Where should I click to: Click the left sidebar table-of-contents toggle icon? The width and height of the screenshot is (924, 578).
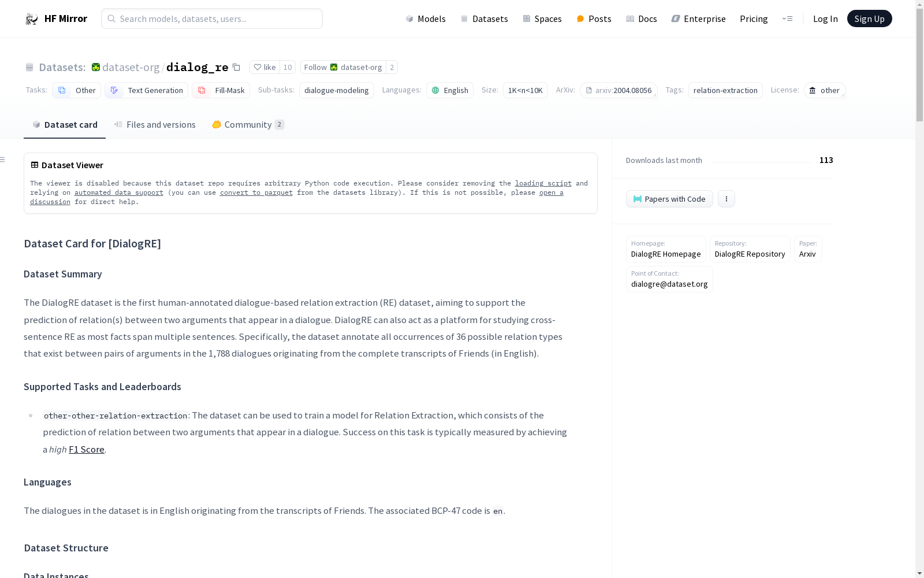pyautogui.click(x=3, y=160)
